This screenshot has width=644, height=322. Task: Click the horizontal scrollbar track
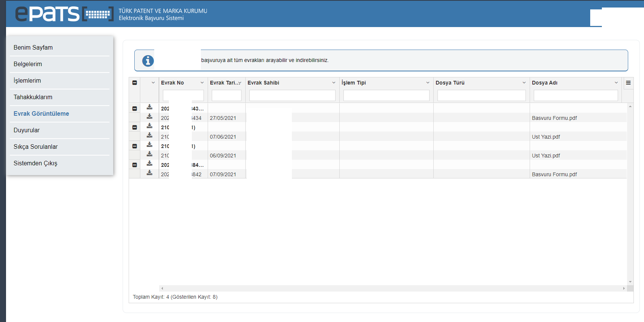pos(393,288)
